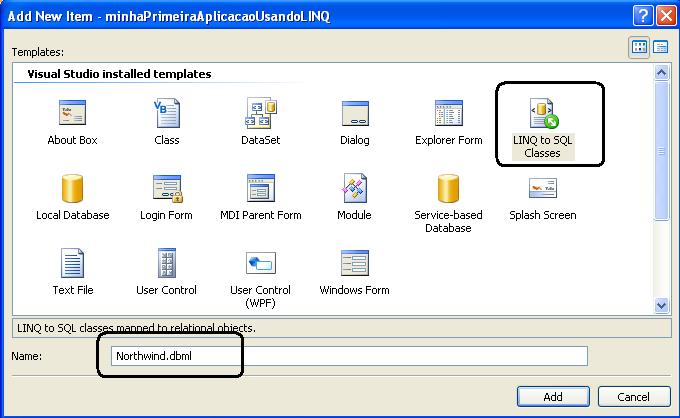The width and height of the screenshot is (680, 418).
Task: Click inside the Name input field
Action: pos(349,356)
